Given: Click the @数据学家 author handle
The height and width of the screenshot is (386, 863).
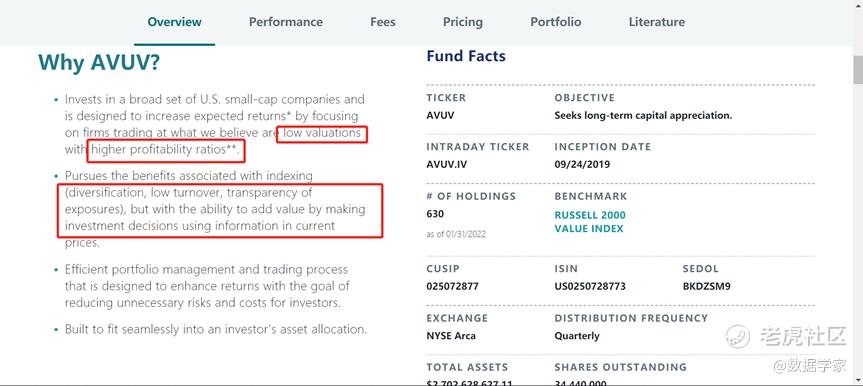Looking at the screenshot, I should (x=810, y=366).
